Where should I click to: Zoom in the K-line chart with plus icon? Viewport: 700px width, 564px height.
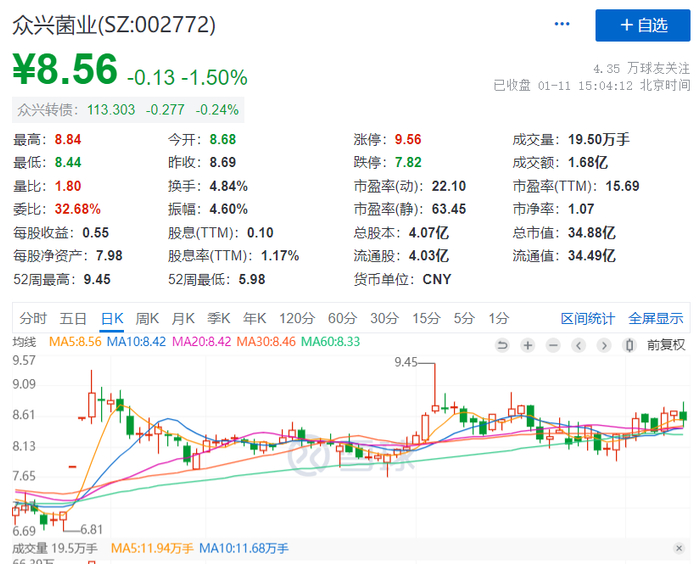[527, 345]
